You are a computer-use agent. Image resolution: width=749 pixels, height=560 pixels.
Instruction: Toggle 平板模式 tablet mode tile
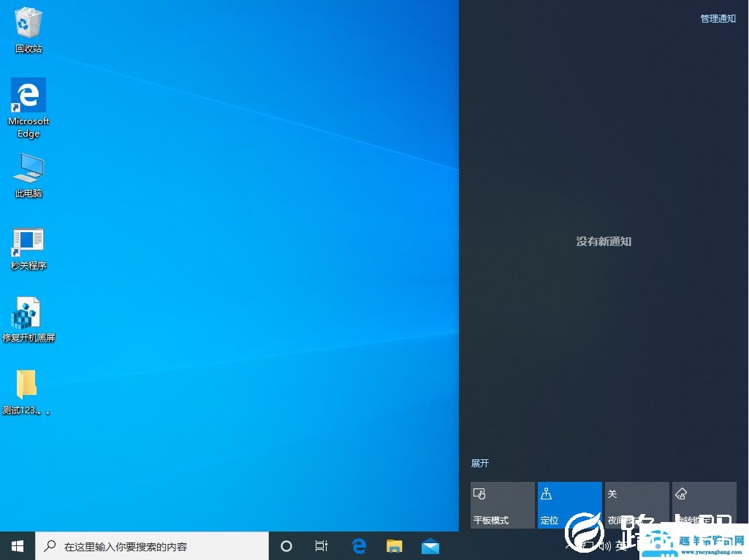(x=503, y=505)
